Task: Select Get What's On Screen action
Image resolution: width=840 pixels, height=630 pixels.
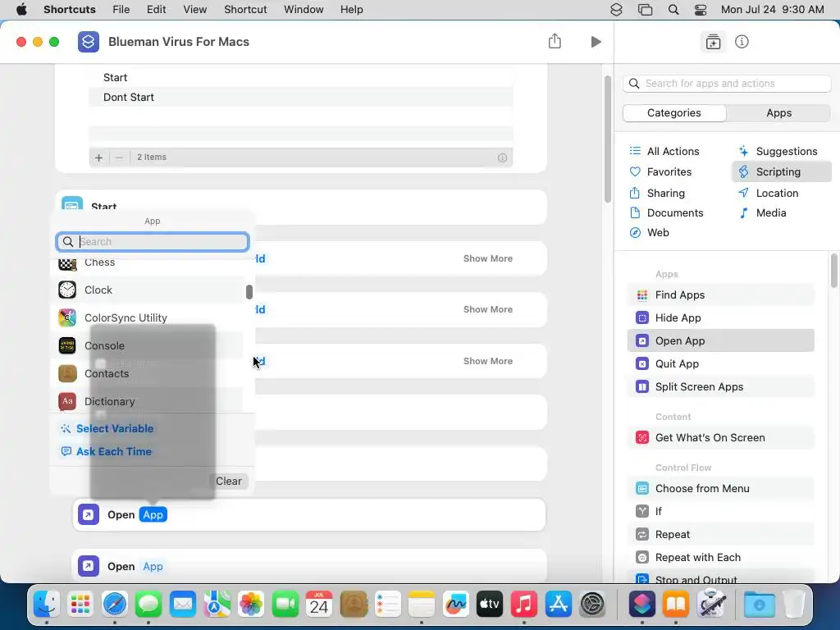Action: pos(720,438)
